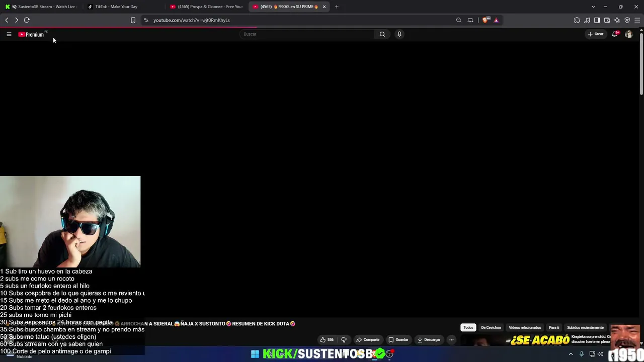Image resolution: width=644 pixels, height=362 pixels.
Task: Click the Crear create button
Action: click(x=596, y=34)
